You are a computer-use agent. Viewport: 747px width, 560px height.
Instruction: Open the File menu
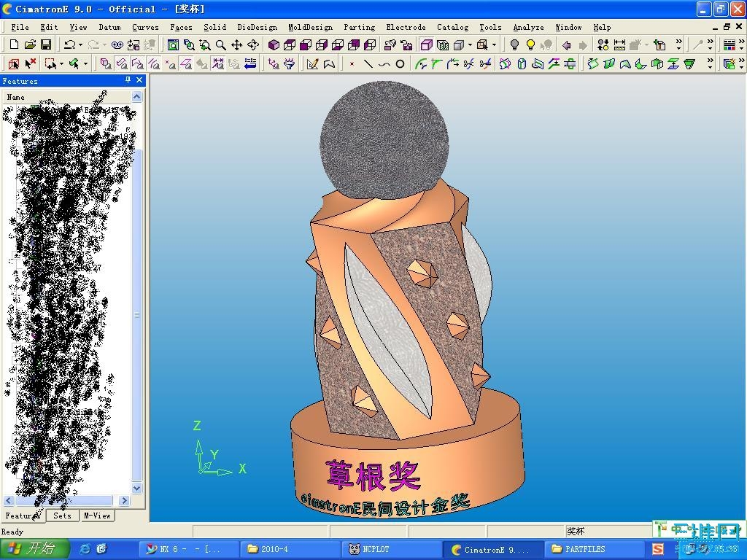coord(20,27)
